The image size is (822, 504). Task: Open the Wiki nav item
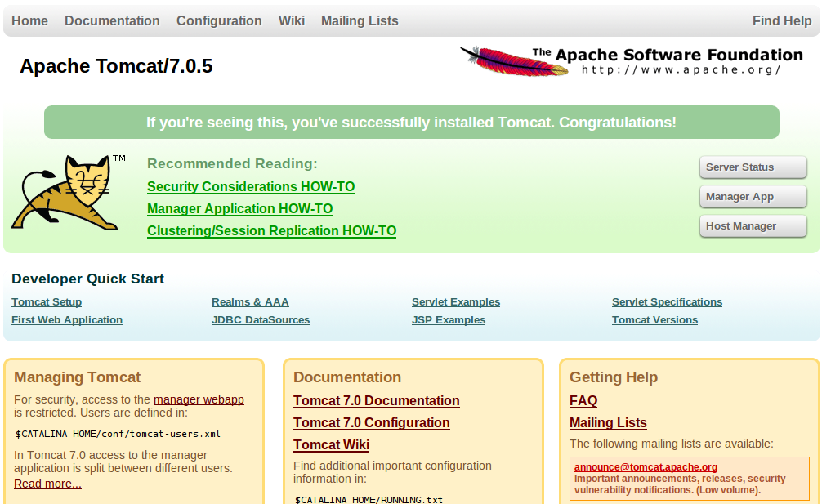[x=292, y=21]
